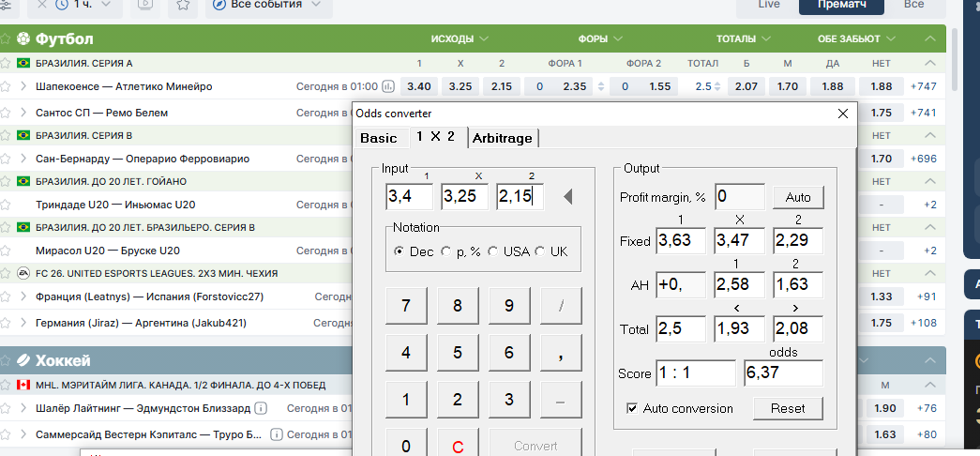980x456 pixels.
Task: Click the Profit margin input field
Action: [739, 198]
